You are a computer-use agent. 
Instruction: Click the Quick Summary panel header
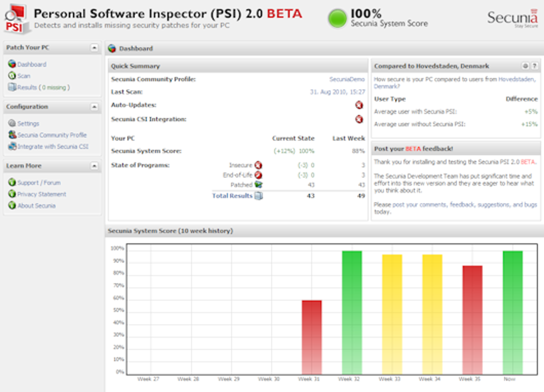point(238,66)
